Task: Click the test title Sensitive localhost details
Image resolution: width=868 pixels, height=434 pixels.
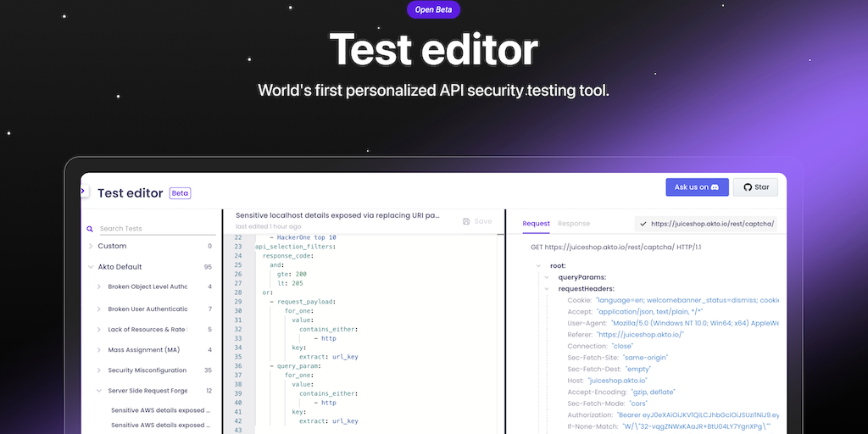Action: (337, 216)
